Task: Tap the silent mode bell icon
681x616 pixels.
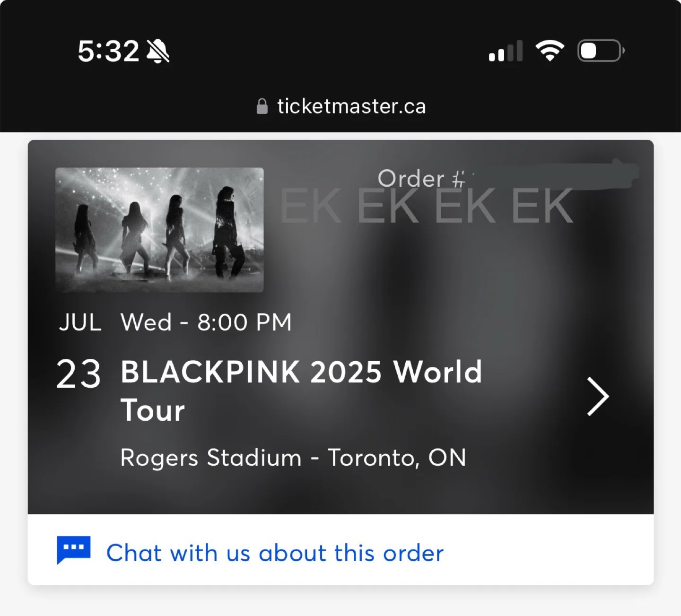Action: coord(158,51)
